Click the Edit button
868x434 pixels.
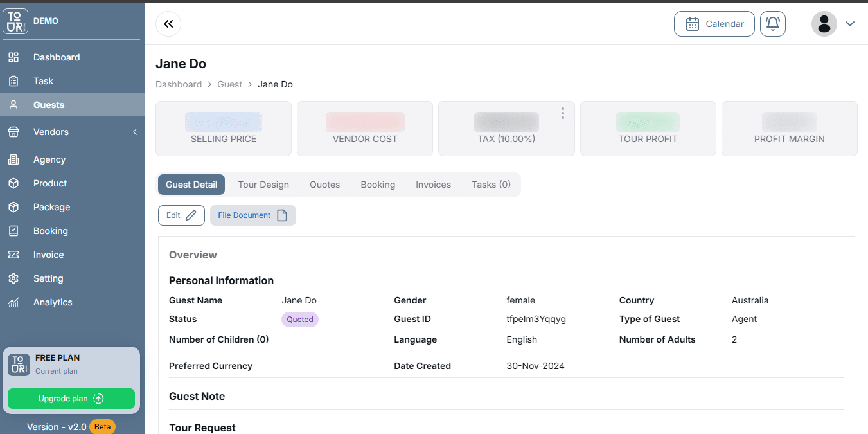tap(181, 215)
